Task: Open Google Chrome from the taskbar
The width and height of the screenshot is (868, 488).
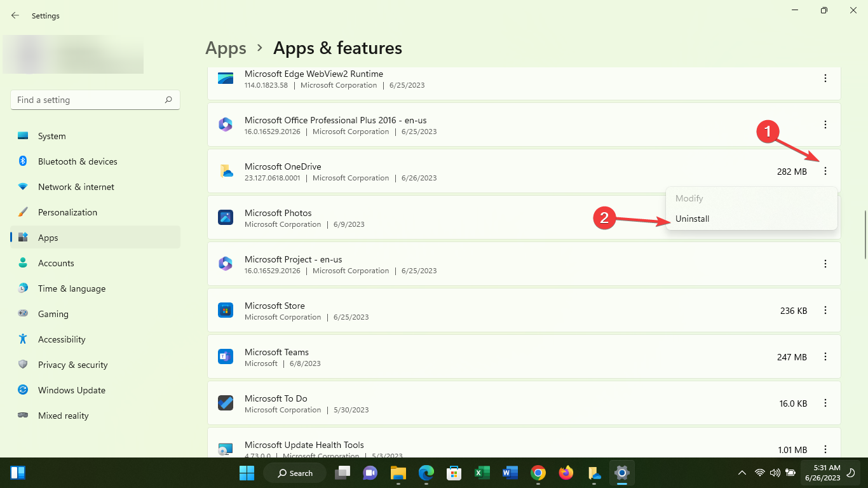Action: pyautogui.click(x=538, y=473)
